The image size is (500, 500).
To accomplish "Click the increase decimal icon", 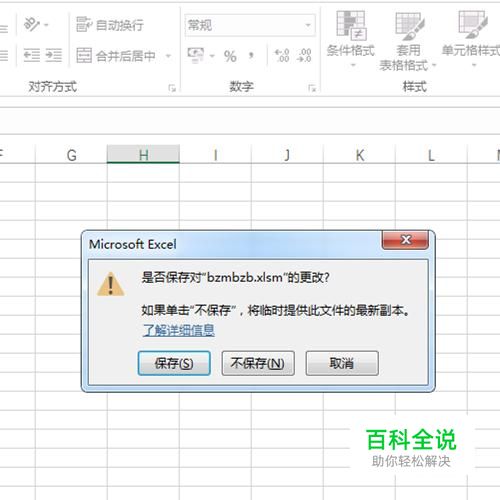I will (282, 55).
